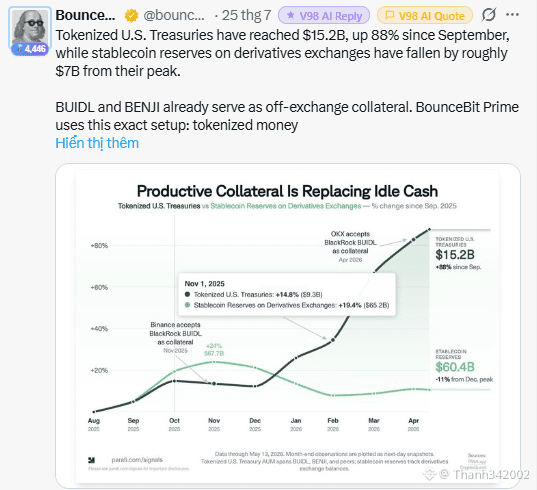The width and height of the screenshot is (537, 490).
Task: Click the V98 AI Reply button
Action: [324, 15]
